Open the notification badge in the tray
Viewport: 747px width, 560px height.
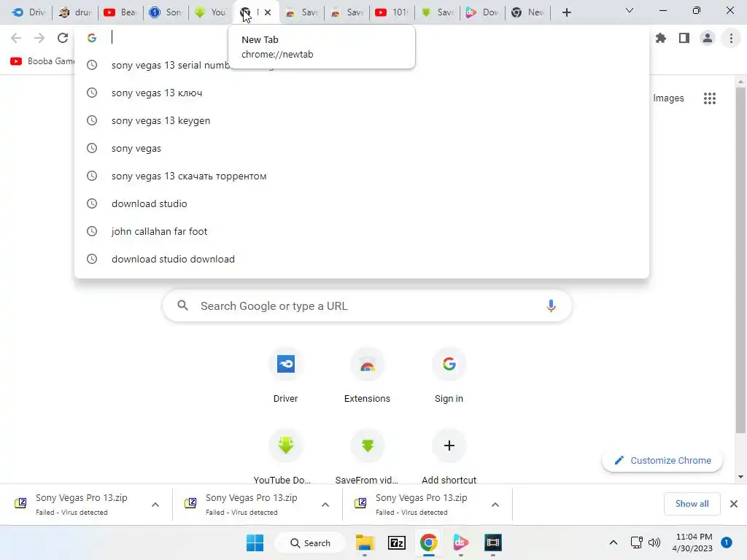tap(727, 542)
